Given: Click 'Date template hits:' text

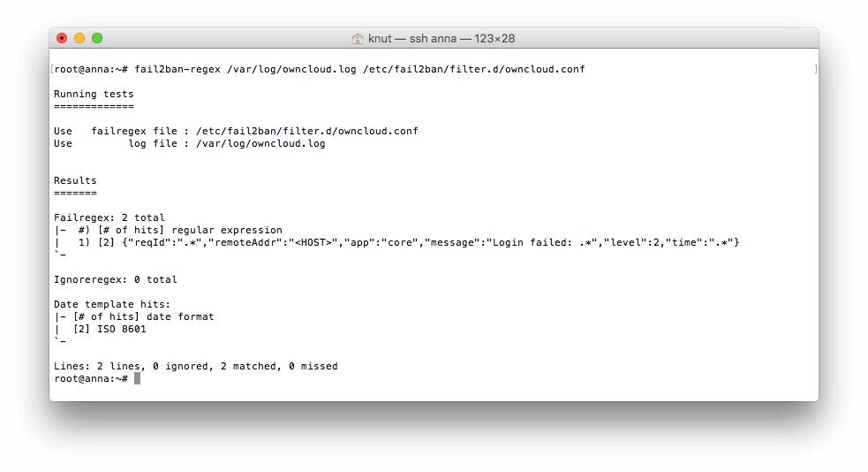Looking at the screenshot, I should pos(112,304).
